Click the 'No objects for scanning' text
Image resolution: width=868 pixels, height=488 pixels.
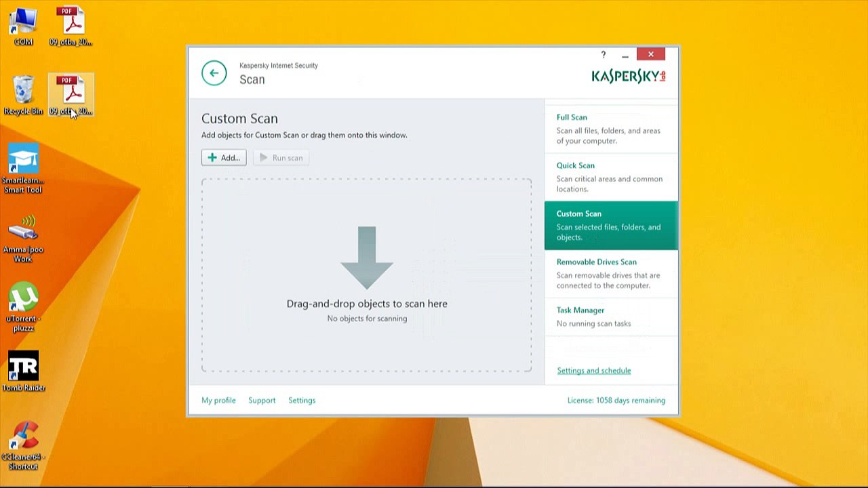click(x=367, y=319)
